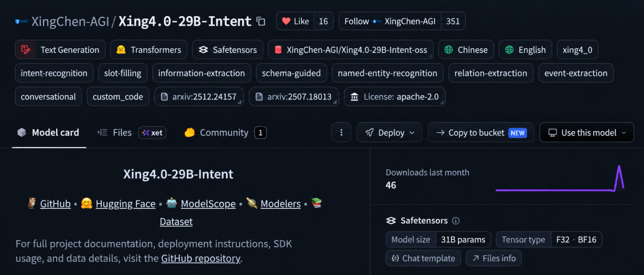Open arxiv:2507.18013 paper tag
This screenshot has height=275, width=644.
(293, 96)
